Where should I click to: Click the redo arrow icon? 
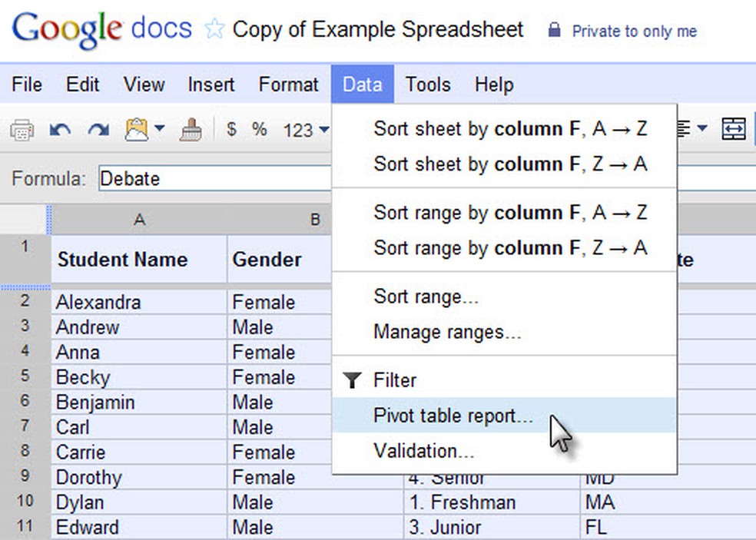click(98, 130)
